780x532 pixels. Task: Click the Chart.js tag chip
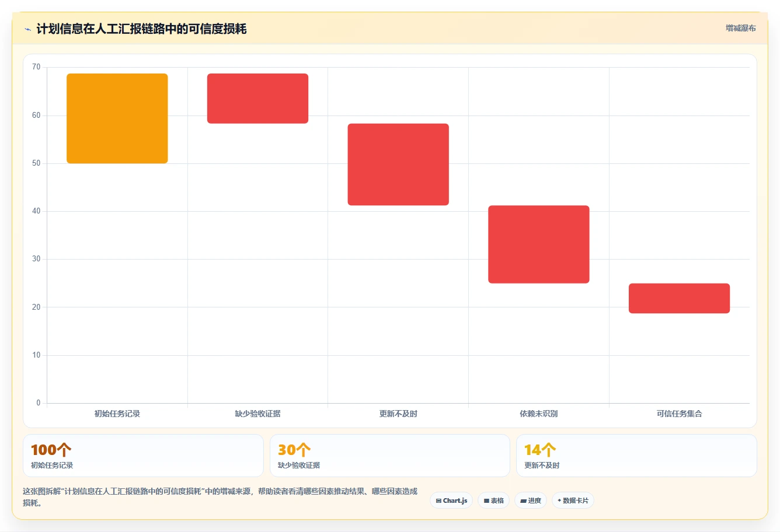[x=451, y=501]
